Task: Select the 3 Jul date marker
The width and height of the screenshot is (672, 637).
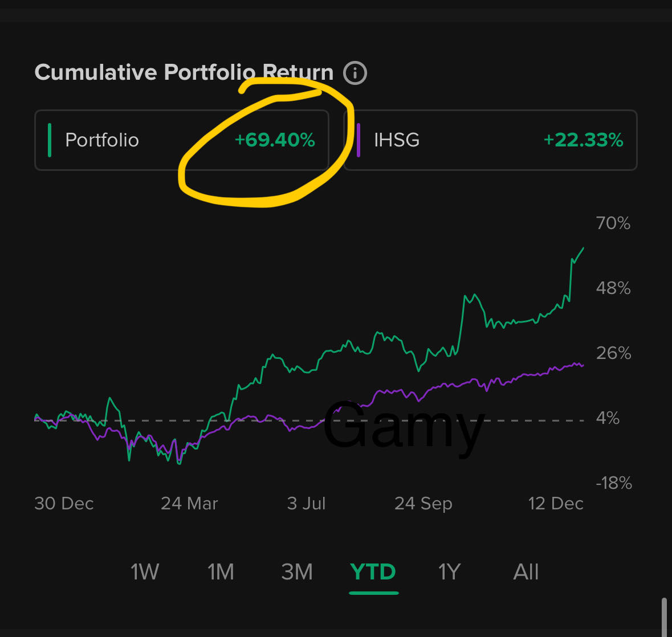Action: (307, 504)
